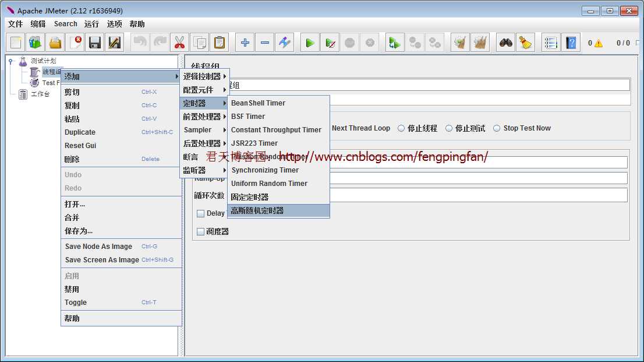Click the Toggle toolbar icon
Viewport: 644px width, 362px height.
[285, 43]
